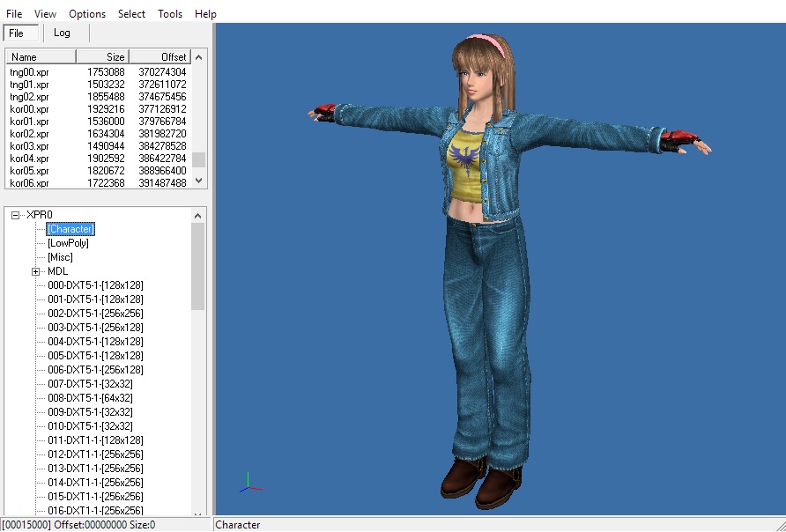Image resolution: width=786 pixels, height=532 pixels.
Task: Click the XYZ axis gizmo in viewport
Action: click(x=249, y=484)
